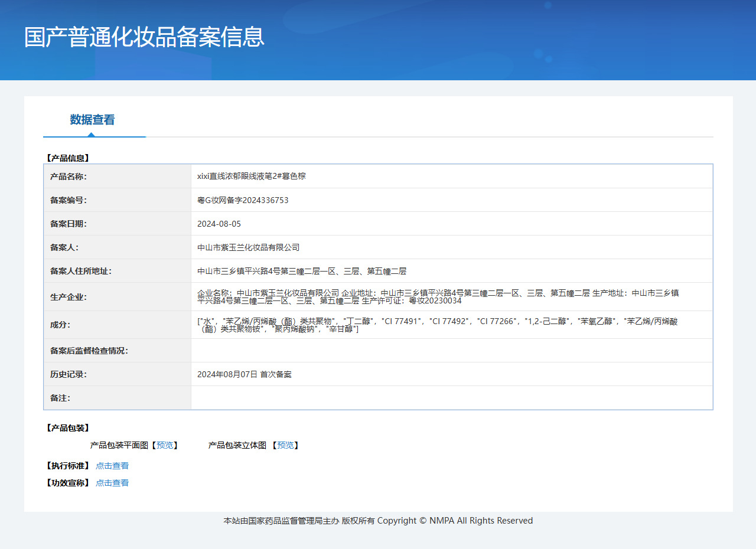Select the 备案人住所地址 row label
756x549 pixels.
(81, 271)
